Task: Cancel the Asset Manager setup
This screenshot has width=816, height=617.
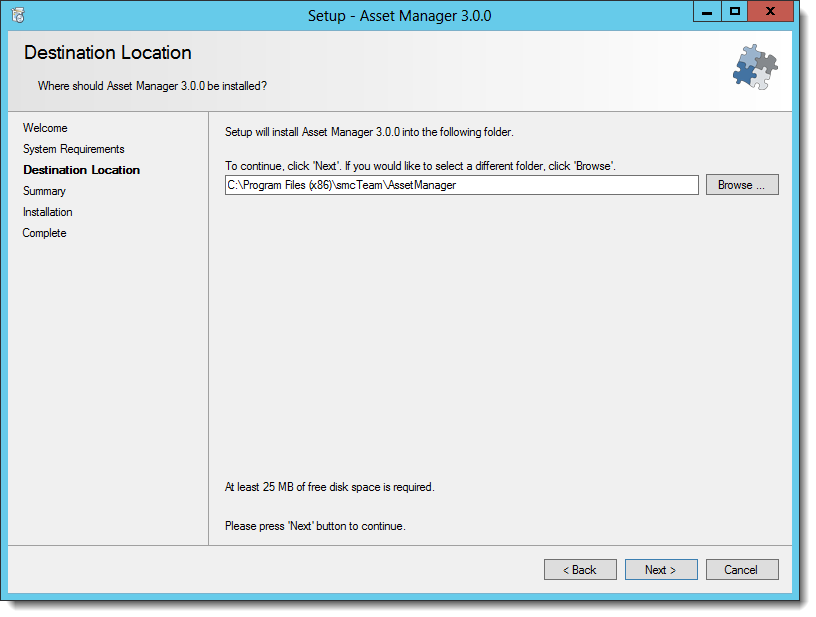Action: [742, 570]
